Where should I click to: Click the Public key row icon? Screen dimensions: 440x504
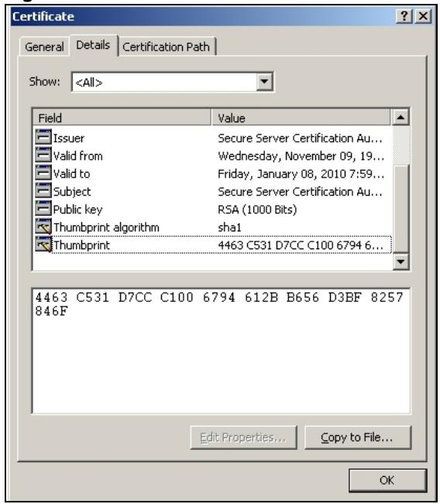click(43, 208)
